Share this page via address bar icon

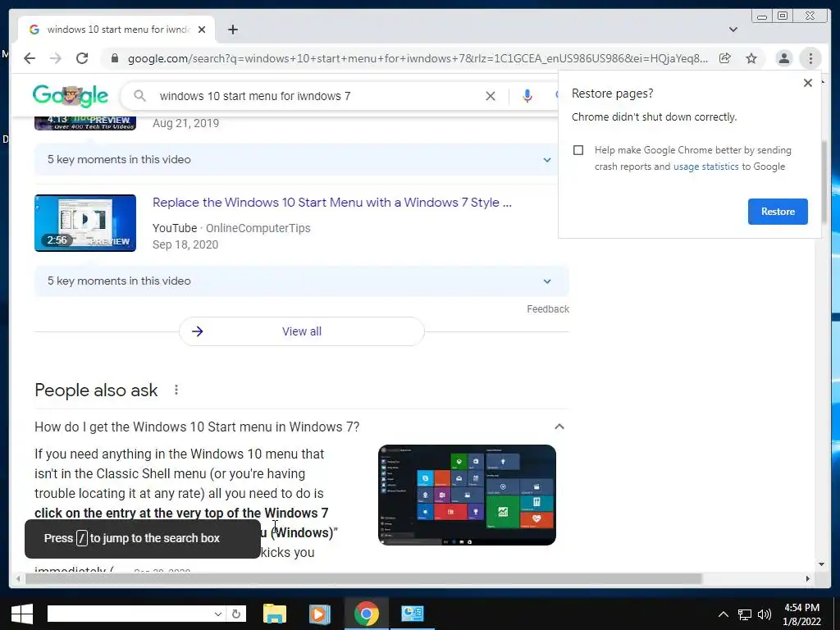725,58
